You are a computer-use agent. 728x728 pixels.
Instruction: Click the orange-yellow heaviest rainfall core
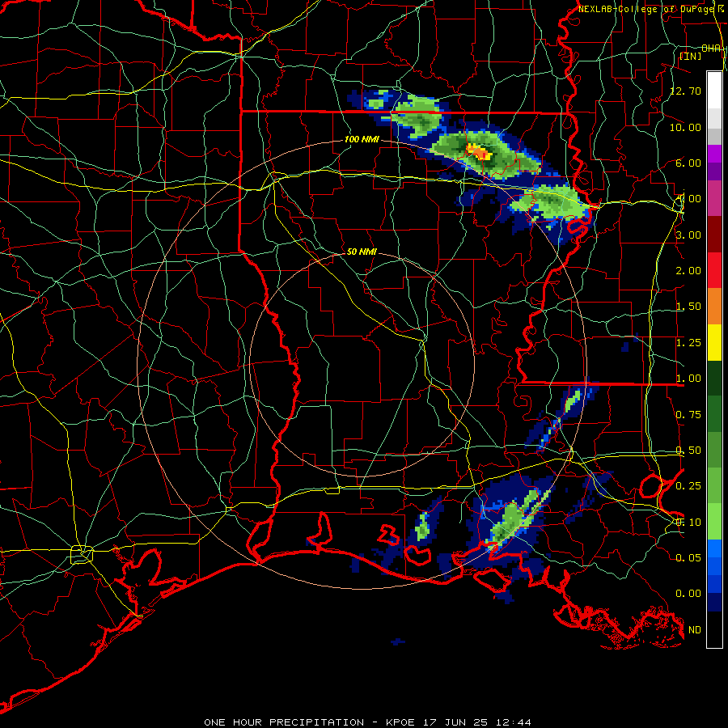click(x=478, y=152)
